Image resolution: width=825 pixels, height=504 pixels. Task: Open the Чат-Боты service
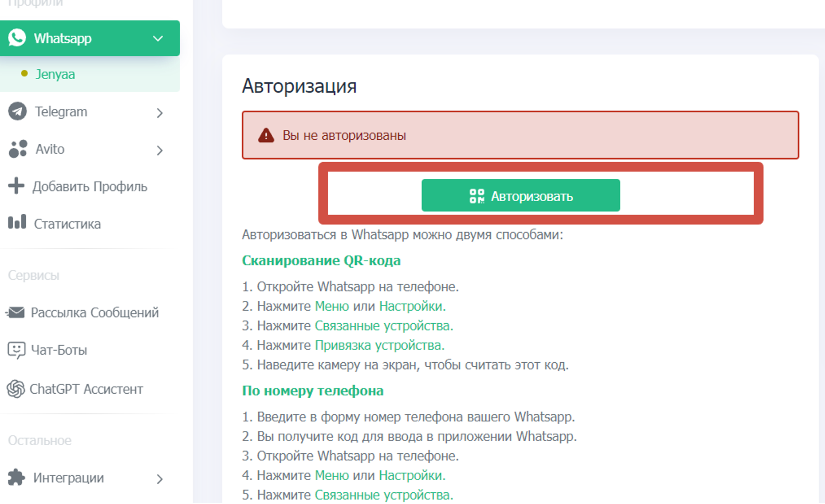click(x=59, y=350)
